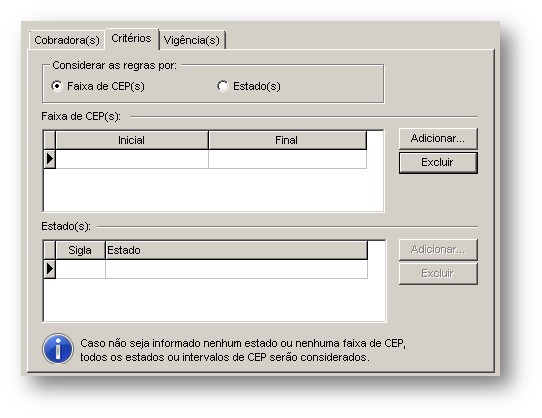Viewport: 542px width, 418px height.
Task: Click the Final column header
Action: pos(287,140)
